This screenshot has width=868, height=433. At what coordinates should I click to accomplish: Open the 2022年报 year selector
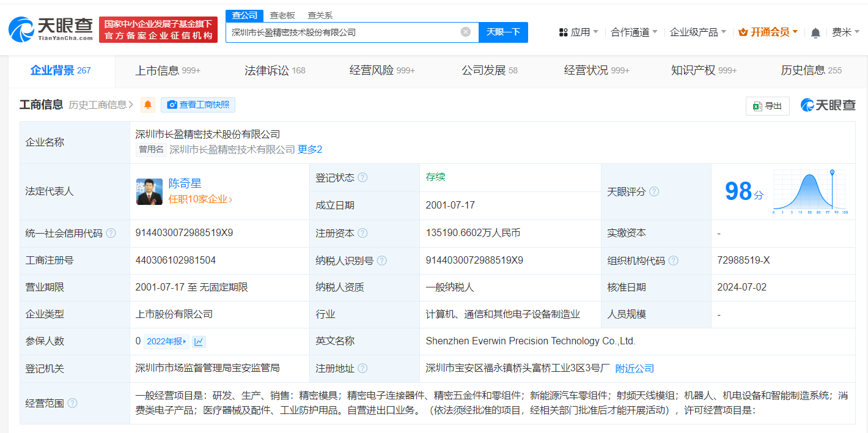(x=167, y=342)
